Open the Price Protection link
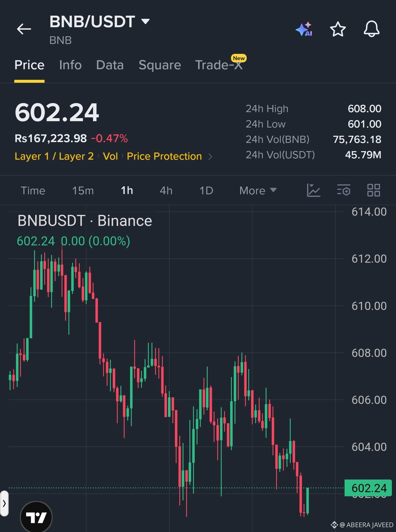Viewport: 396px width, 532px height. click(x=164, y=156)
